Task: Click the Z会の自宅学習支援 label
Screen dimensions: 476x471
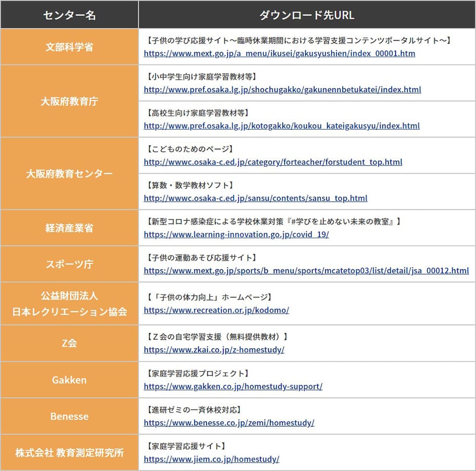Action: pyautogui.click(x=217, y=337)
